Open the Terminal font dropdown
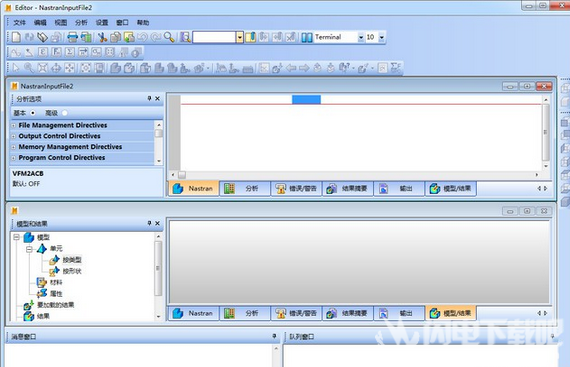The width and height of the screenshot is (570, 367). tap(361, 37)
